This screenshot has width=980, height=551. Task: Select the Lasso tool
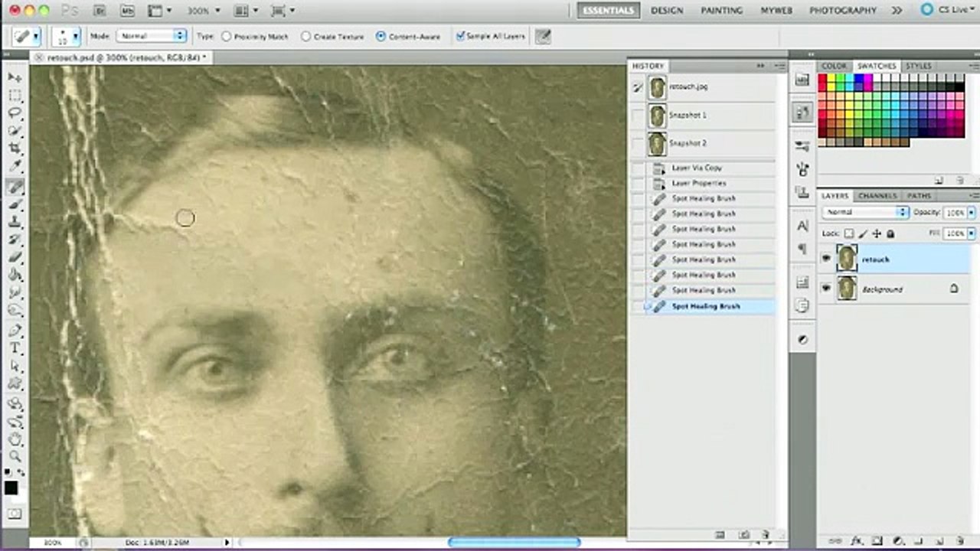[x=15, y=113]
